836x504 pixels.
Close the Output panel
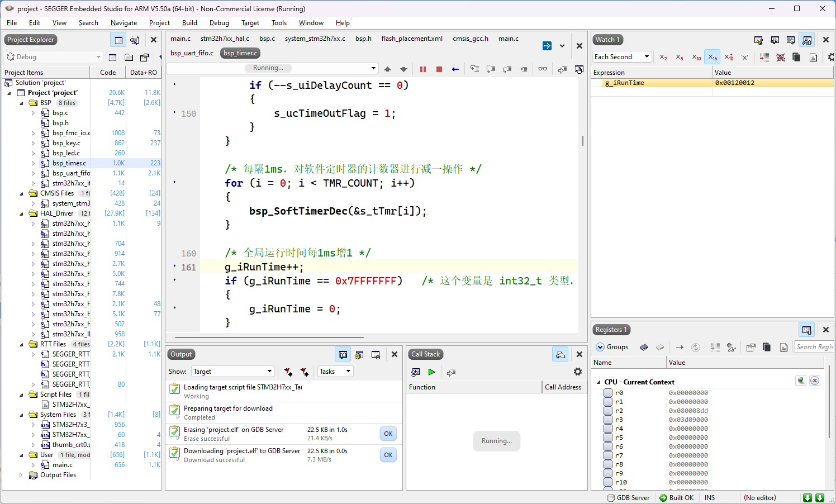(395, 354)
